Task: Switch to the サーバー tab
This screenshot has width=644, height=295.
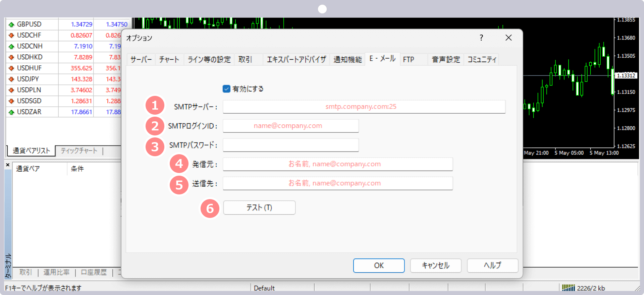Action: pyautogui.click(x=141, y=60)
